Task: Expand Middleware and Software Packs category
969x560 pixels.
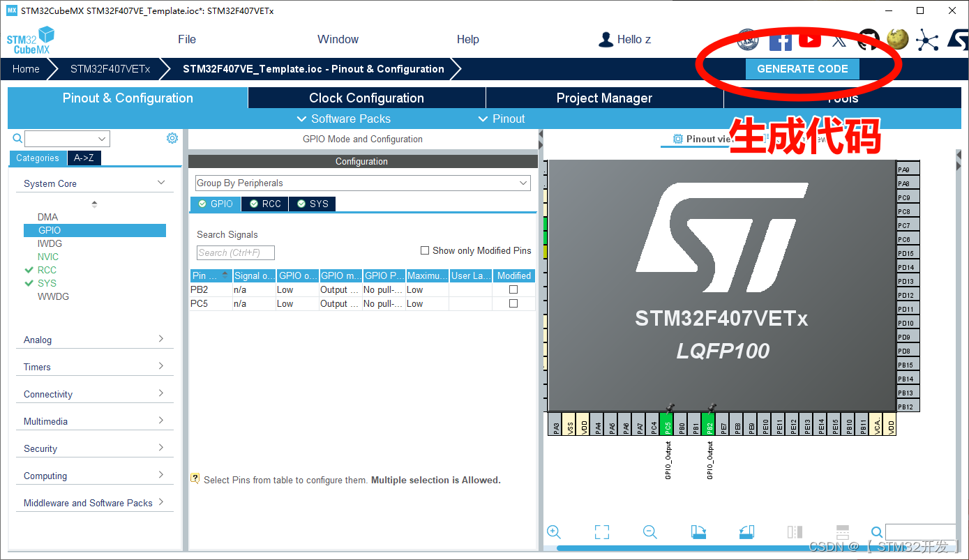Action: pos(95,503)
